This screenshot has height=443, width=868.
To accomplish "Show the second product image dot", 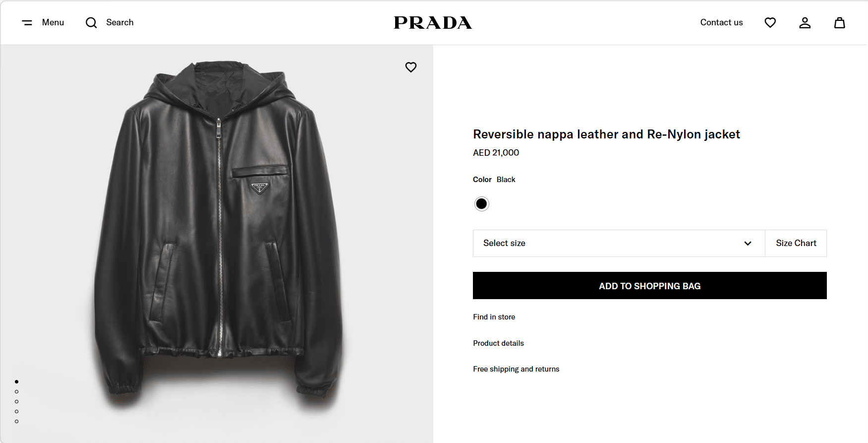I will [x=17, y=391].
